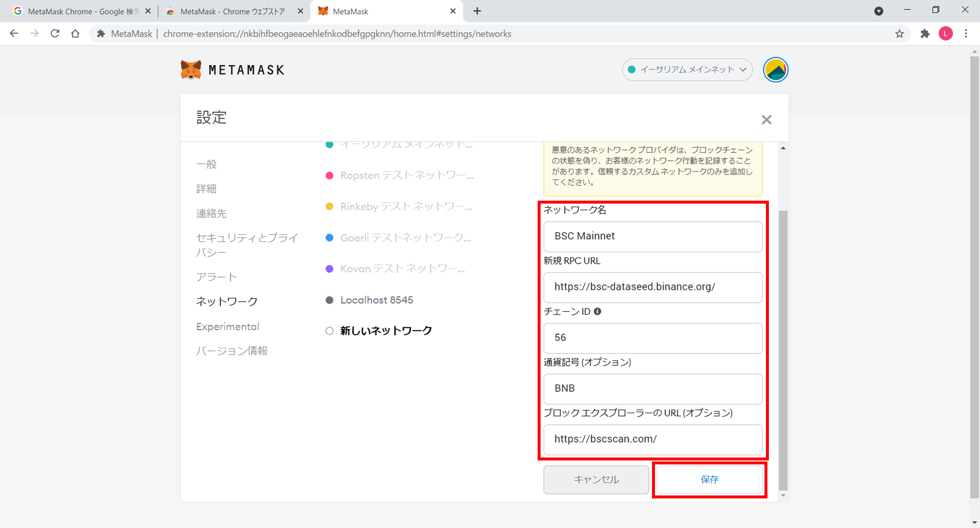Reload the current page
The width and height of the screenshot is (980, 528).
point(55,34)
